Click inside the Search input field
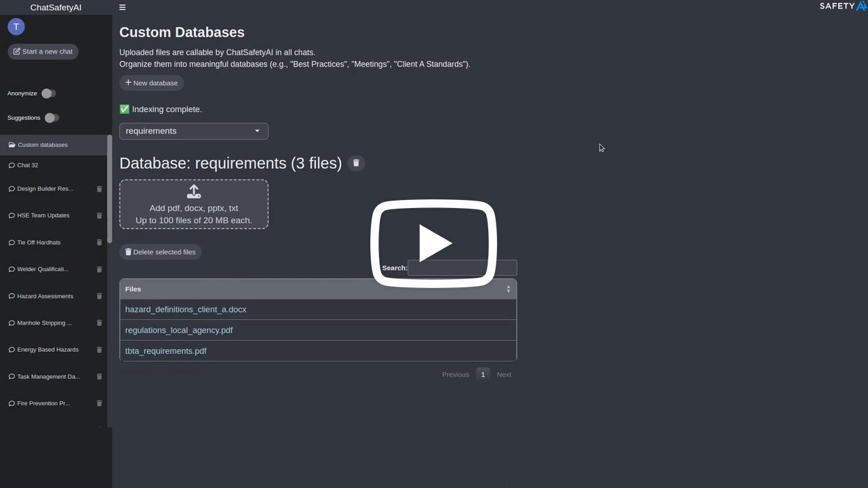 click(x=462, y=268)
